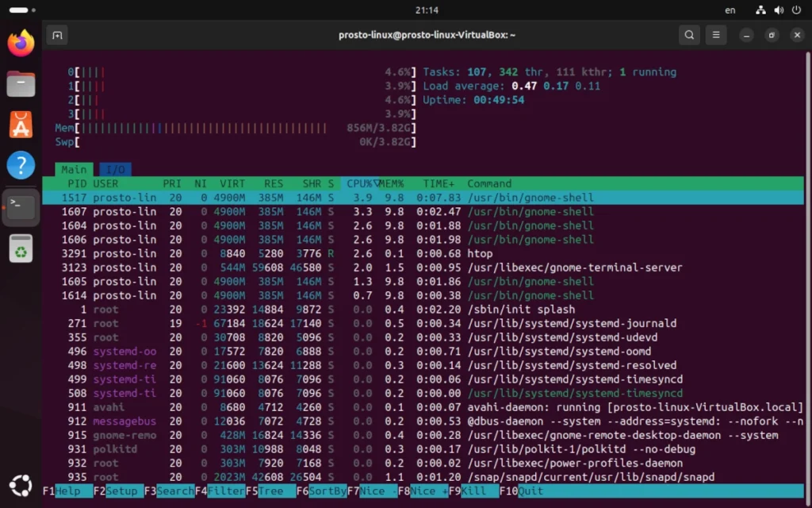This screenshot has height=508, width=812.
Task: Select the '/sbin/init splash' process row
Action: click(423, 310)
